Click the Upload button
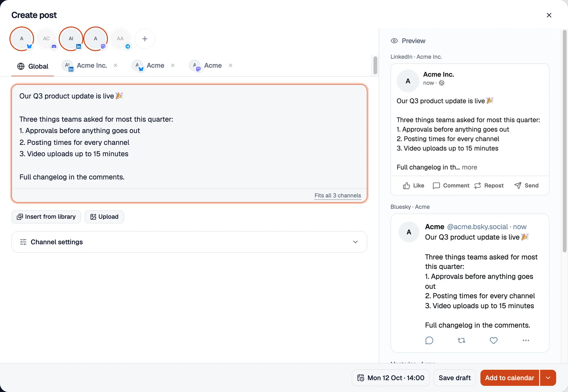This screenshot has height=392, width=568. click(x=104, y=217)
